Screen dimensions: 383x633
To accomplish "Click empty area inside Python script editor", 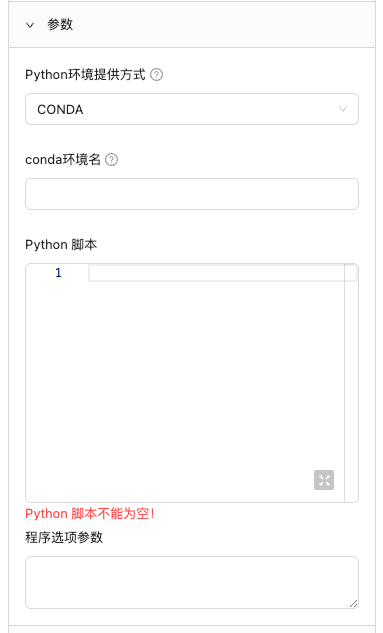I will pyautogui.click(x=185, y=379).
